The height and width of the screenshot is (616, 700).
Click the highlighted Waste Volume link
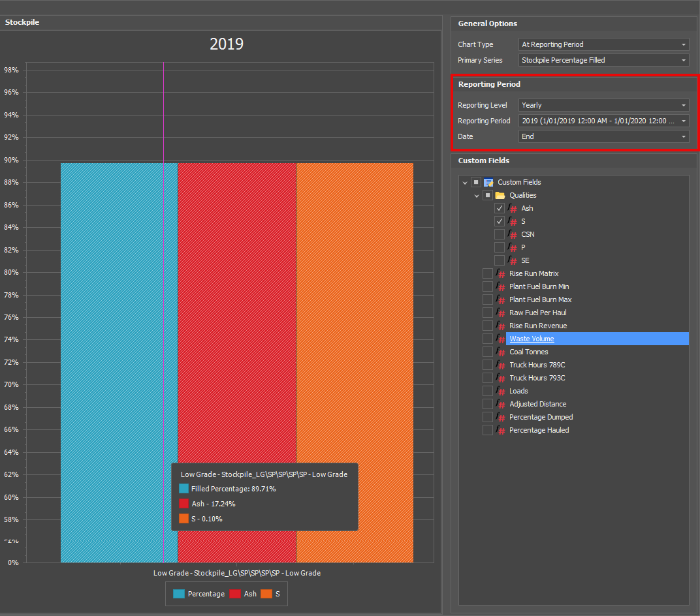(x=532, y=339)
